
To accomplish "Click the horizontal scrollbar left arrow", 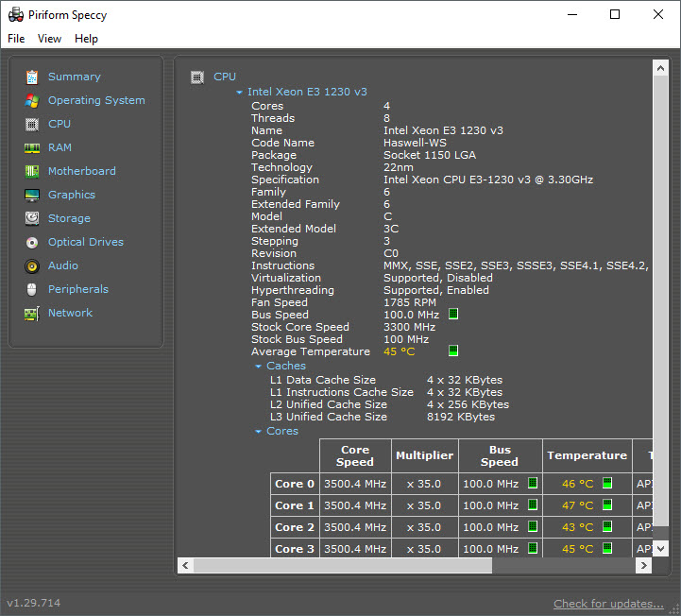I will point(185,566).
